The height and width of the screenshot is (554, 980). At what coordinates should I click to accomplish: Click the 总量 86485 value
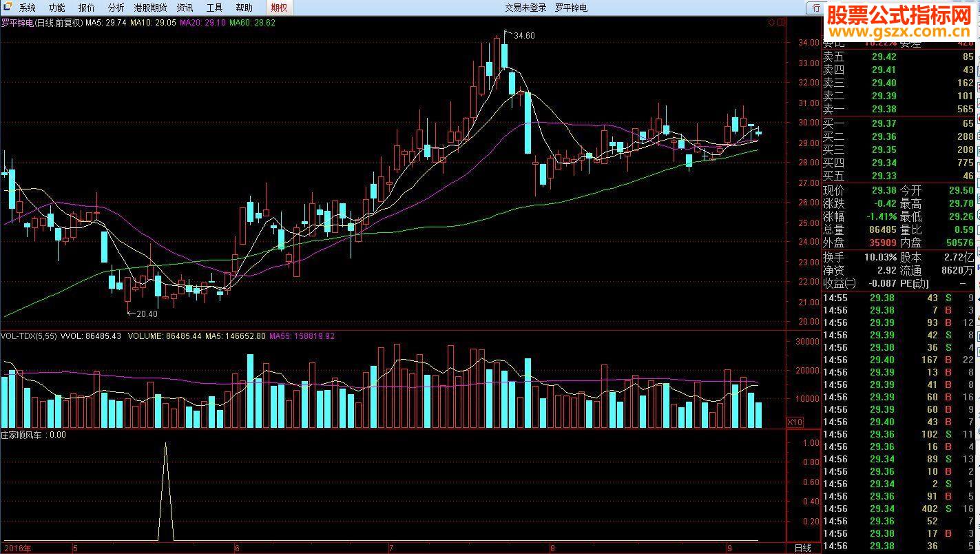tap(882, 230)
